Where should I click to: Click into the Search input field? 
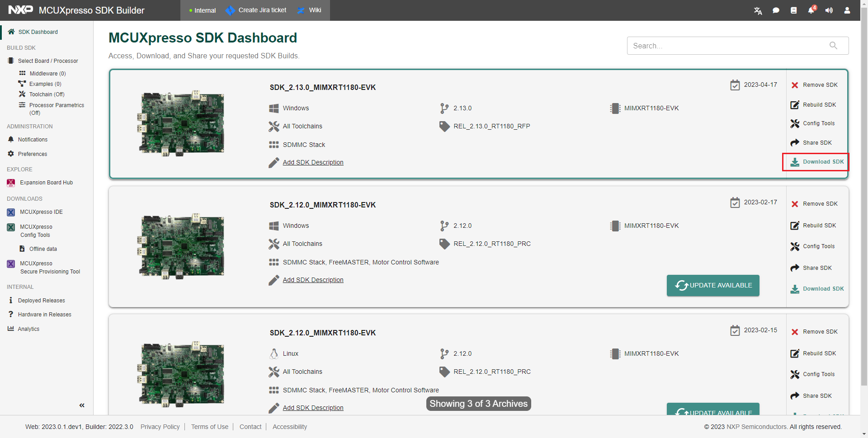pos(728,46)
